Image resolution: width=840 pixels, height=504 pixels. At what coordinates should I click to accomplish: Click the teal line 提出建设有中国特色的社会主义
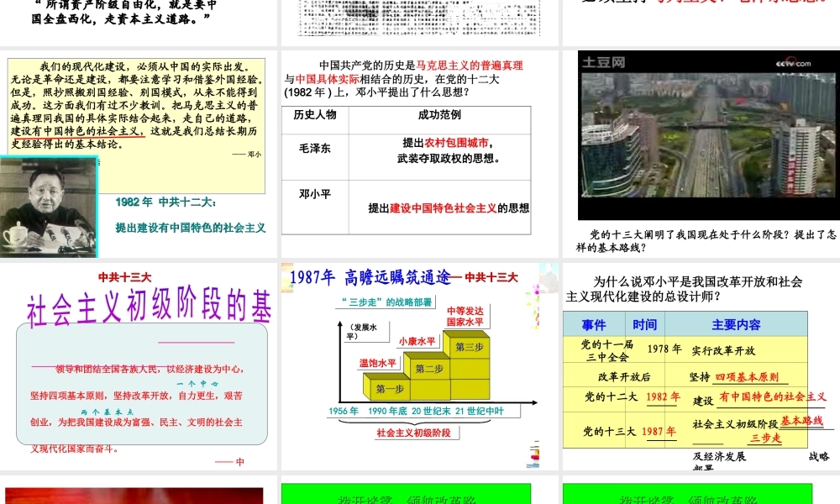[191, 228]
